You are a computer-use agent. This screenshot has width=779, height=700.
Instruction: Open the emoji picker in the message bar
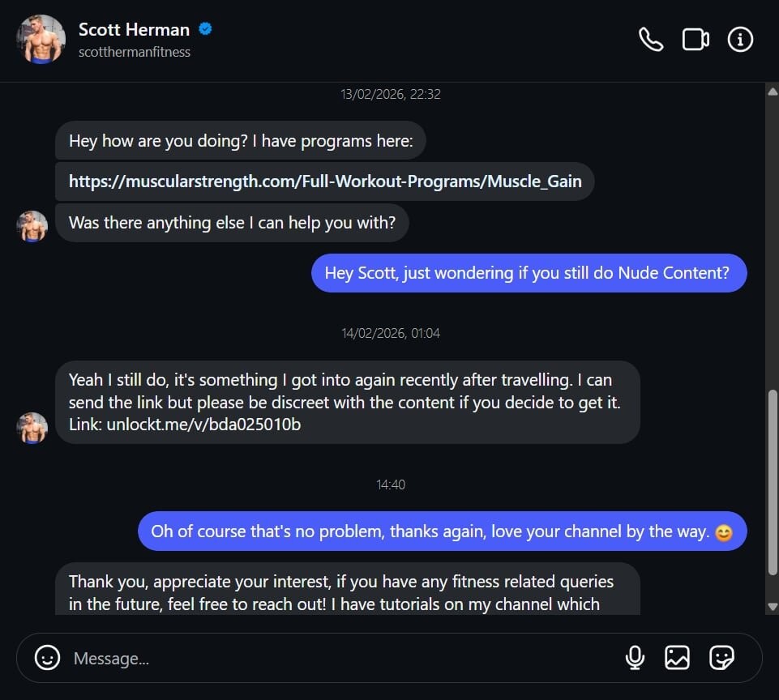pyautogui.click(x=48, y=657)
